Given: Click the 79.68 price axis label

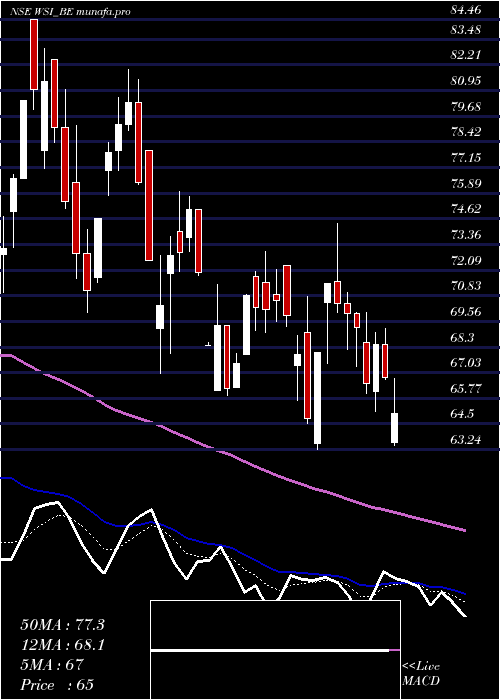Looking at the screenshot, I should pos(466,107).
